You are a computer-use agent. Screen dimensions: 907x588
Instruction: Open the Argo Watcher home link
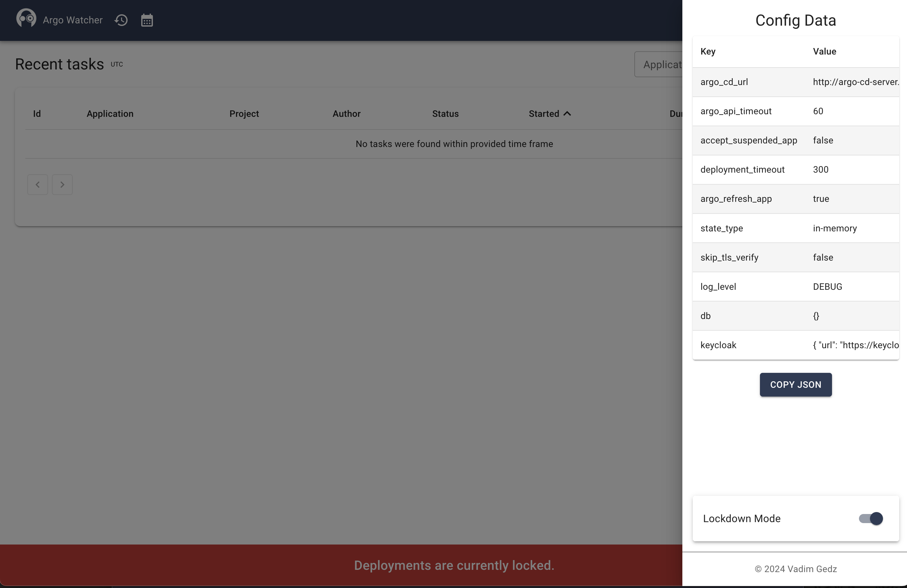72,20
